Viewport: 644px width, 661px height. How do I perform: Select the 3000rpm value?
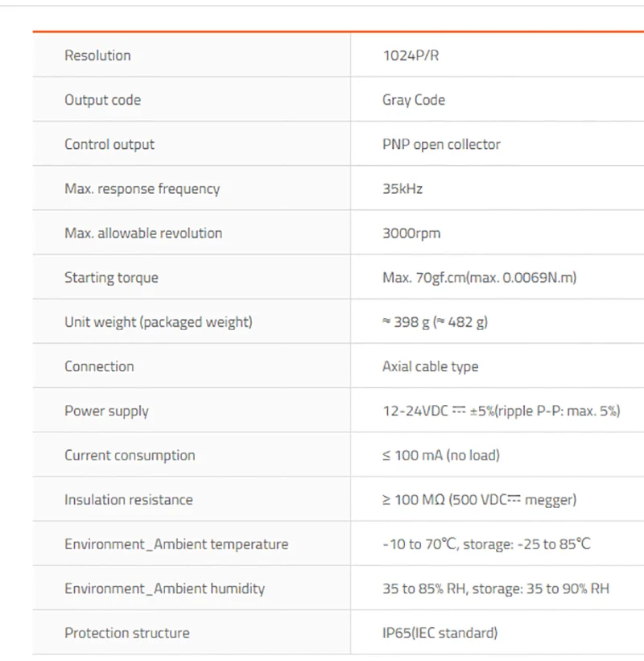(x=411, y=233)
